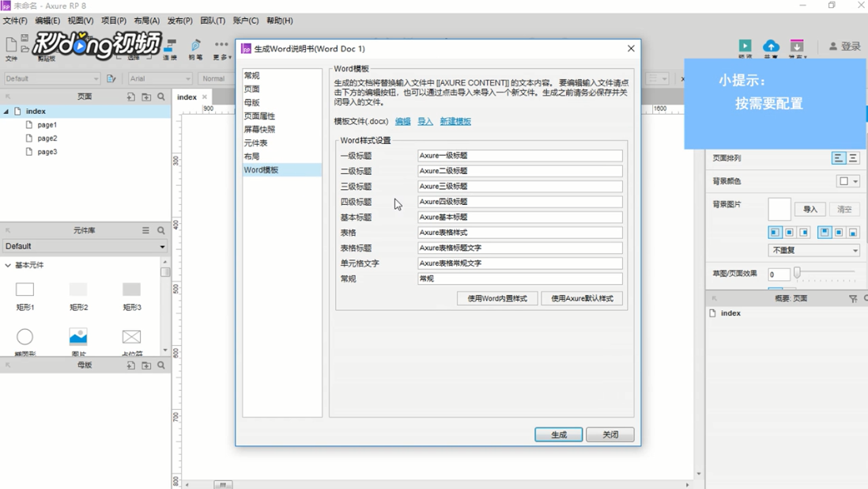868x489 pixels.
Task: Switch to the 母版 section in the dialog
Action: [251, 101]
